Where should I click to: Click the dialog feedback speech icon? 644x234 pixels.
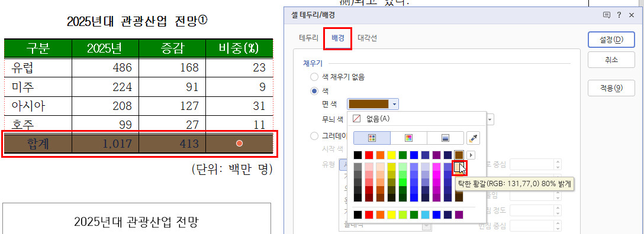606,15
